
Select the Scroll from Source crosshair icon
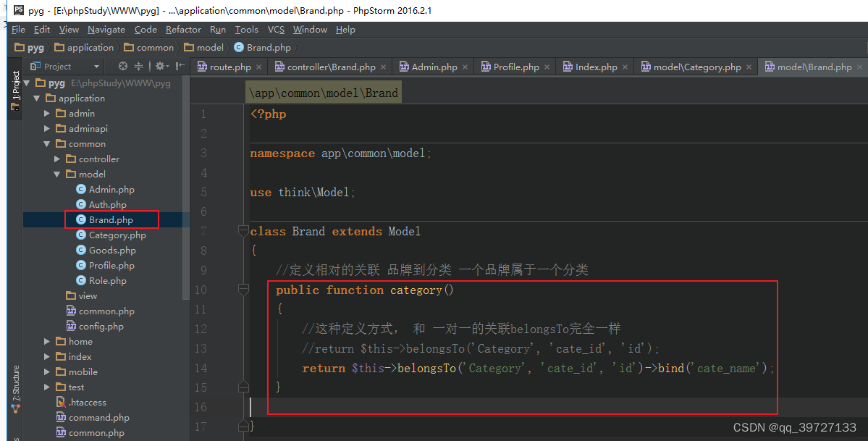pos(122,66)
